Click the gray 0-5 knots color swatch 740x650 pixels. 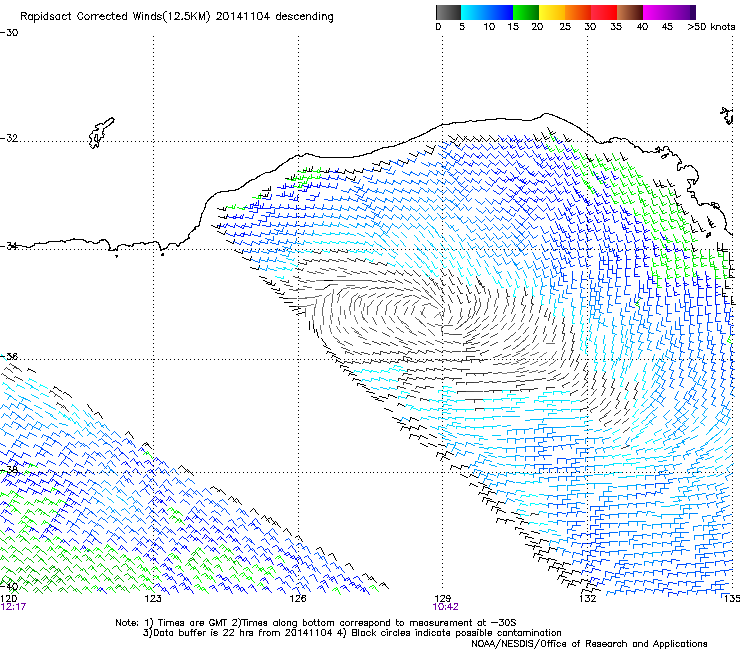[448, 13]
